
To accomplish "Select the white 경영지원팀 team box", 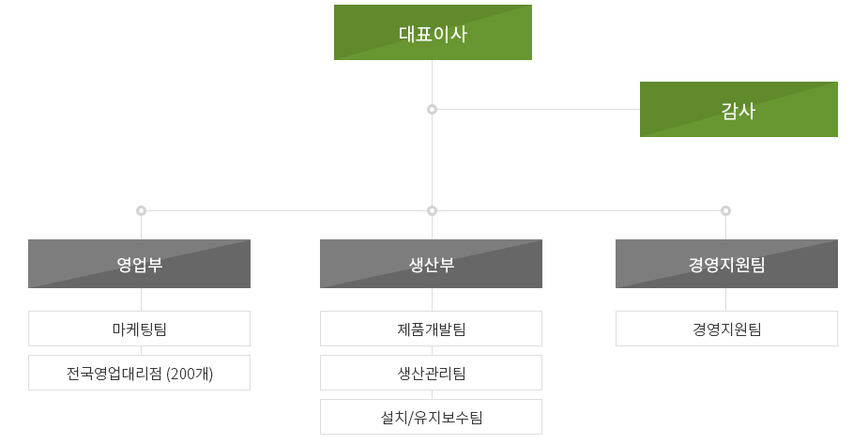I will pyautogui.click(x=726, y=329).
